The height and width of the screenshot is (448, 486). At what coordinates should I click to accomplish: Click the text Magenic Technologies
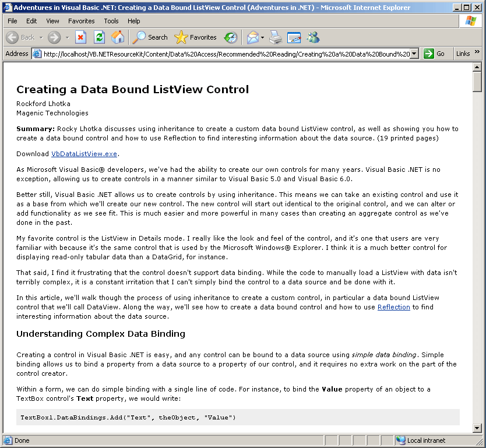pos(52,113)
